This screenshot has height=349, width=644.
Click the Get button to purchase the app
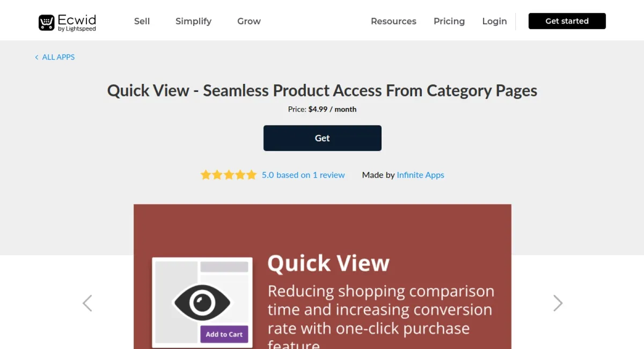pyautogui.click(x=322, y=138)
